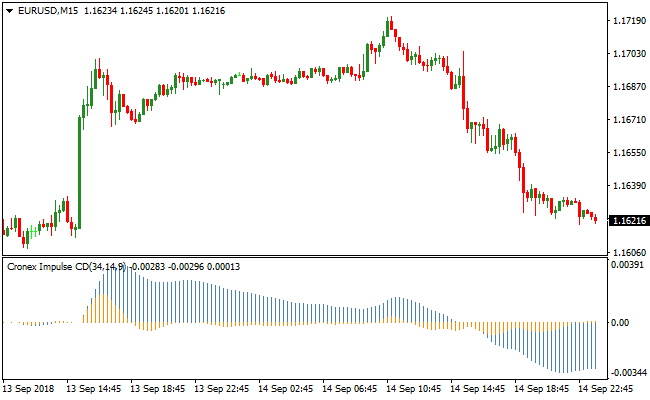Select the EURUSD,M15 chart title text
The width and height of the screenshot is (650, 400).
pos(48,11)
